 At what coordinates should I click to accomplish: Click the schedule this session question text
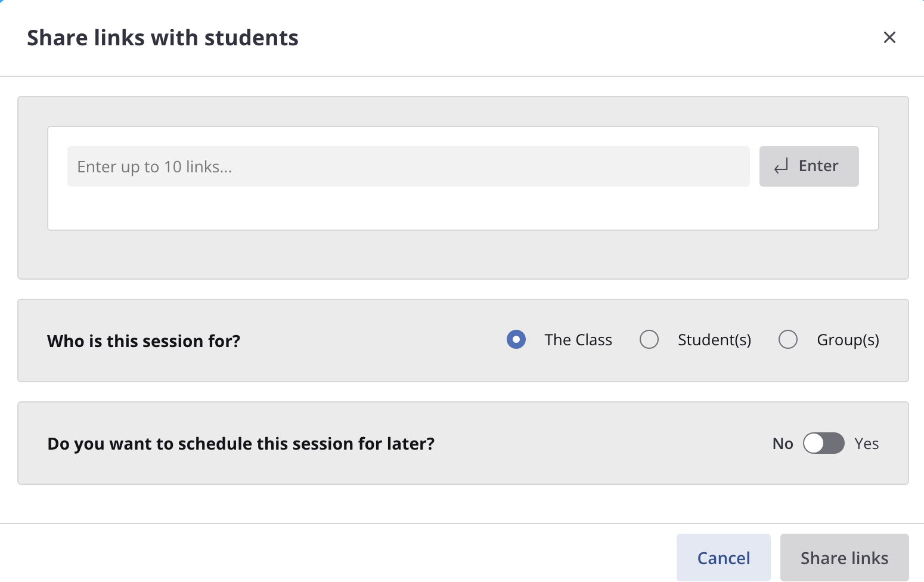[x=241, y=443]
